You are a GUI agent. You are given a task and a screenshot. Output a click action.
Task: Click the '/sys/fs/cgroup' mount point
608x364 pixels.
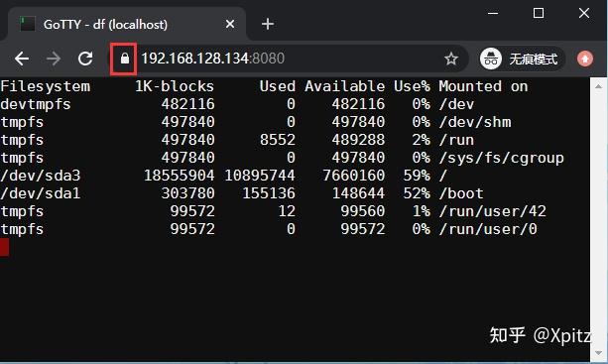pyautogui.click(x=501, y=159)
